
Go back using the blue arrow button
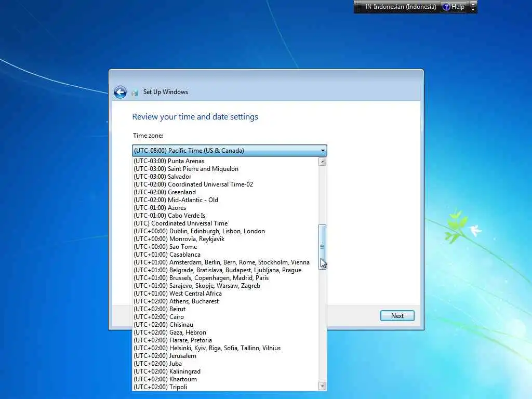pyautogui.click(x=120, y=92)
